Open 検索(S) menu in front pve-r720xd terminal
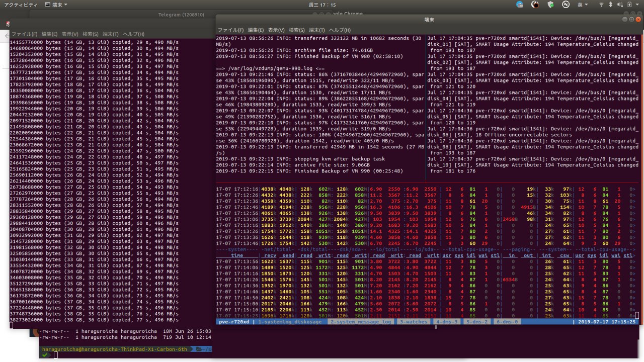This screenshot has height=362, width=644. [296, 30]
